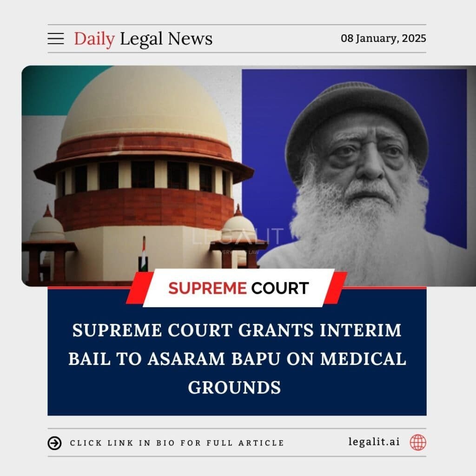The width and height of the screenshot is (476, 476).
Task: Click the word GROUNDS in headline
Action: tap(234, 387)
